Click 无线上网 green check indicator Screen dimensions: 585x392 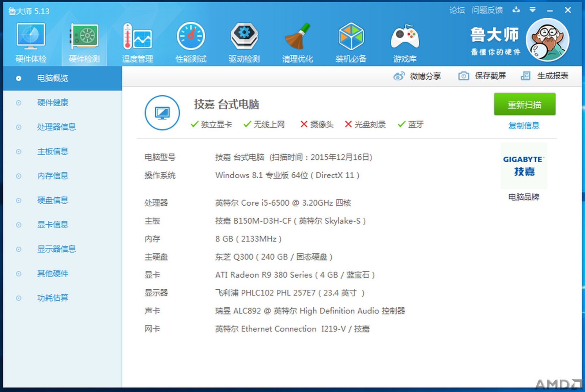click(264, 125)
